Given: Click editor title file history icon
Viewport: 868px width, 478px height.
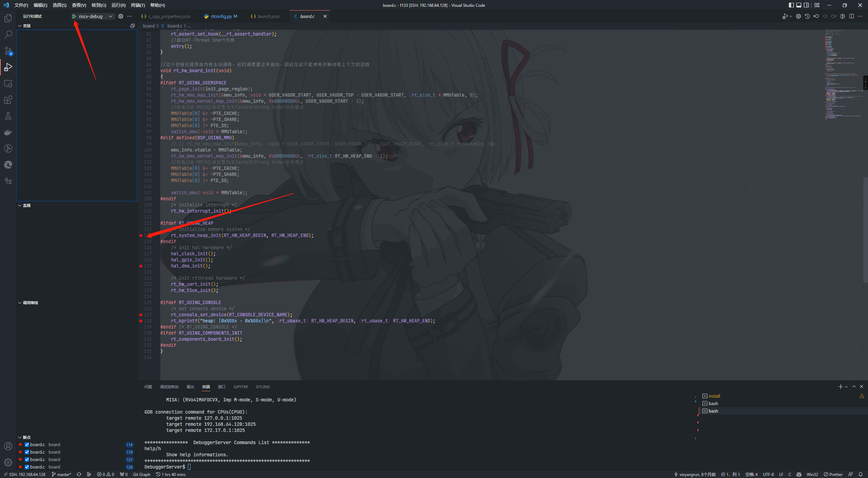Looking at the screenshot, I should pyautogui.click(x=807, y=16).
